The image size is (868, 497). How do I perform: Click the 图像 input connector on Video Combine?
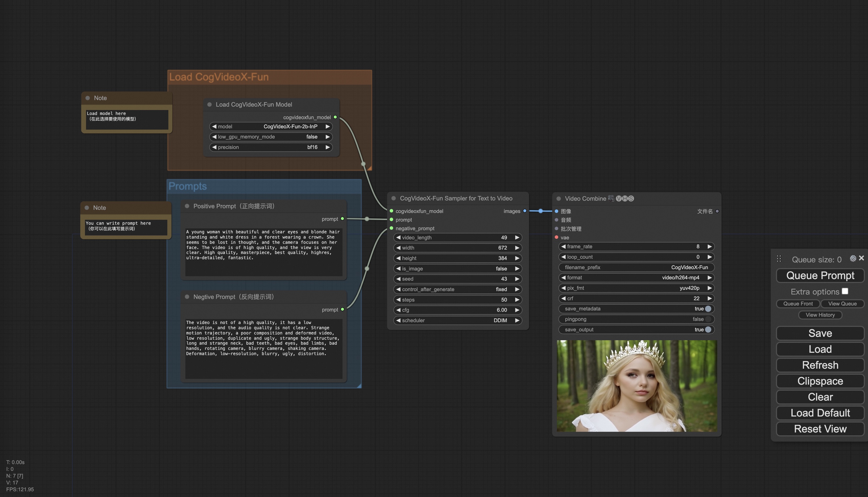[x=557, y=211]
